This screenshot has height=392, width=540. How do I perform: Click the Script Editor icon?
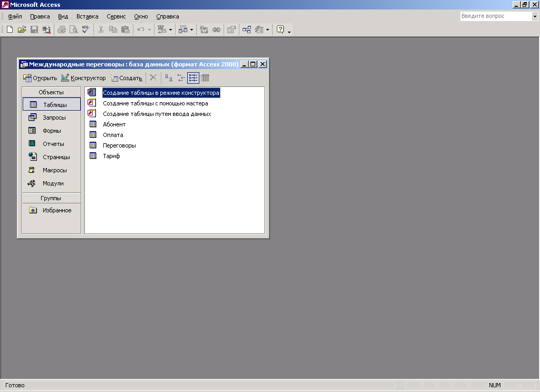click(216, 30)
